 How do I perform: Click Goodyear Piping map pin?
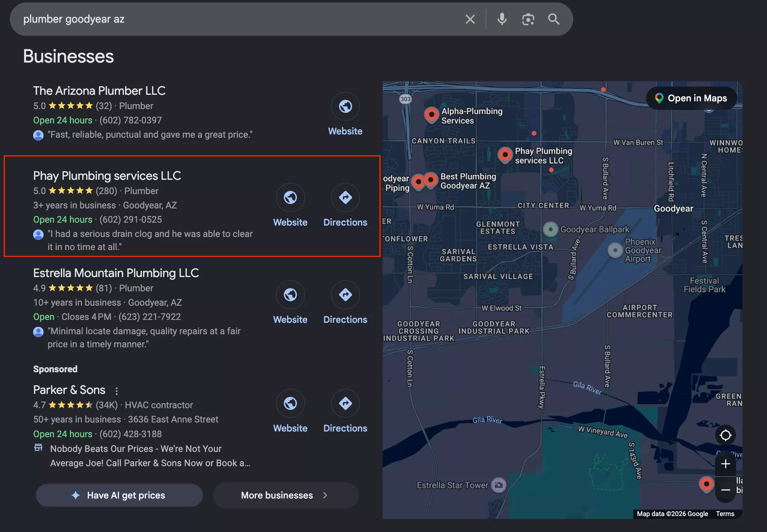pyautogui.click(x=418, y=182)
